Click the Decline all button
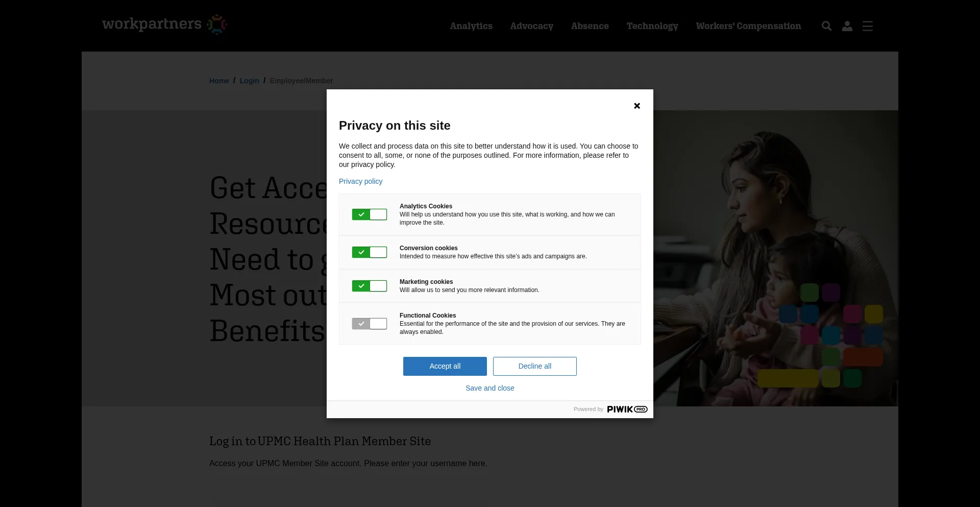 [534, 366]
